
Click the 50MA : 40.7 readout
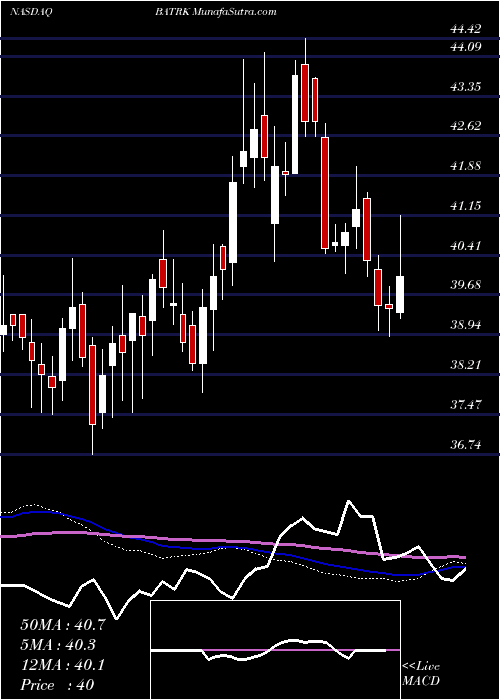[63, 625]
